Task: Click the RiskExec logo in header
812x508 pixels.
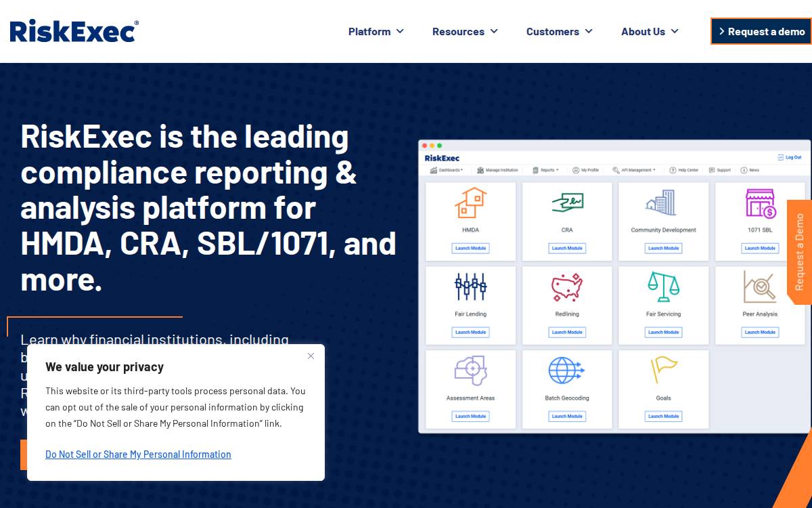Action: (74, 31)
